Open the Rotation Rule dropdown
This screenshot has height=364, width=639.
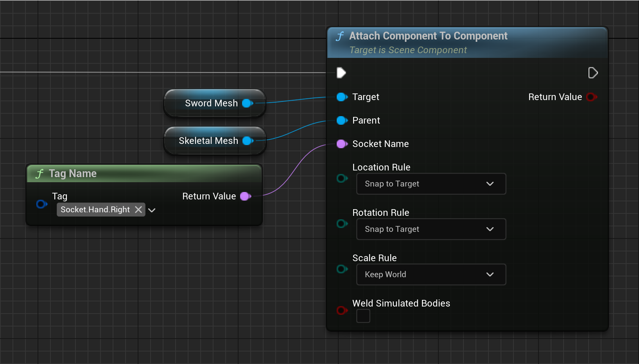pos(431,229)
